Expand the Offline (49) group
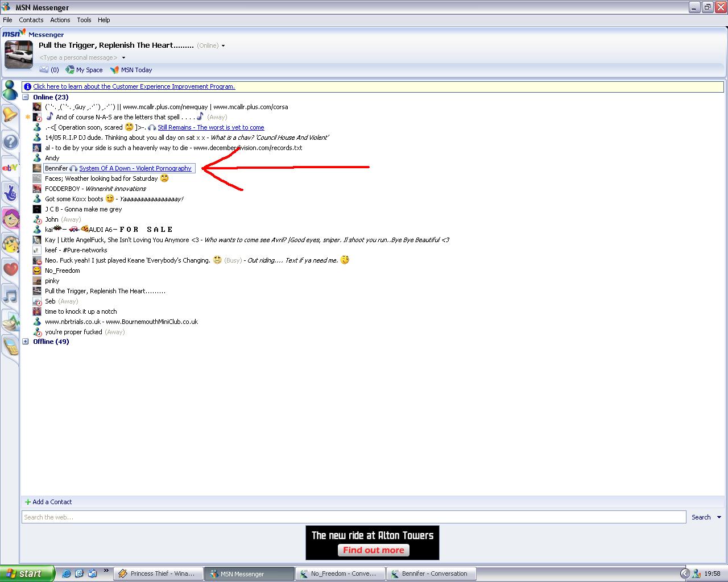 tap(26, 342)
